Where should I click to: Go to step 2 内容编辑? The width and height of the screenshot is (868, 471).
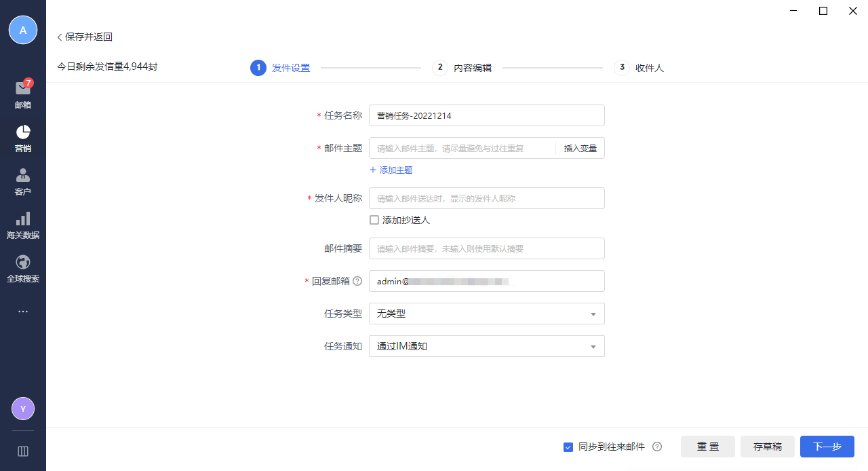(x=463, y=68)
